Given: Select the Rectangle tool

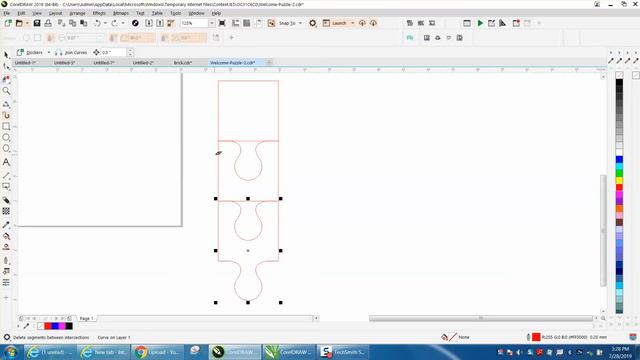Looking at the screenshot, I should coord(6,127).
